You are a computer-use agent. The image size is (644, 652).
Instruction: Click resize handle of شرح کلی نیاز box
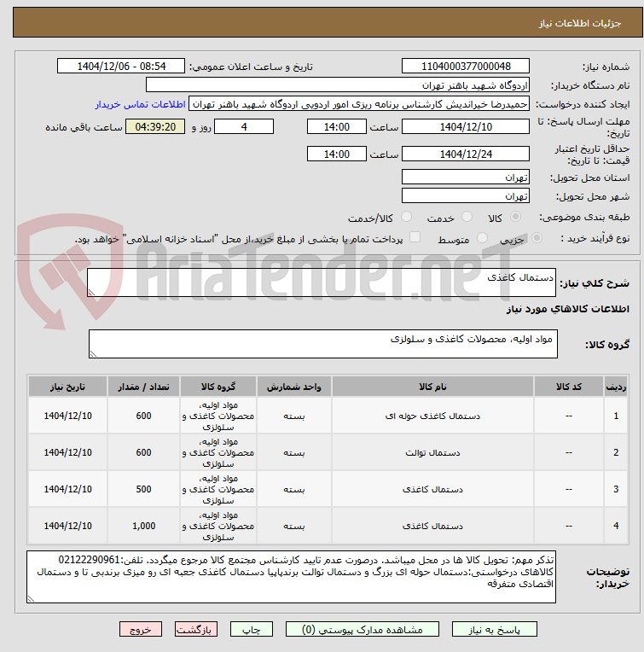point(91,293)
